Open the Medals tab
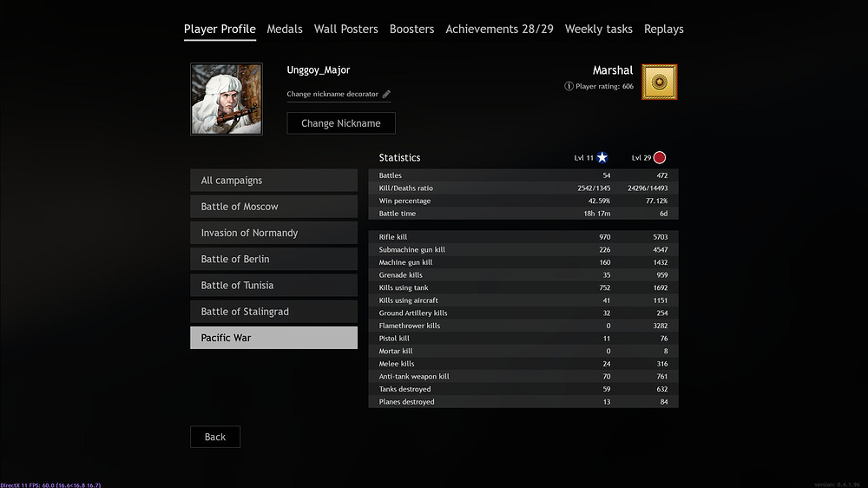 click(x=285, y=29)
